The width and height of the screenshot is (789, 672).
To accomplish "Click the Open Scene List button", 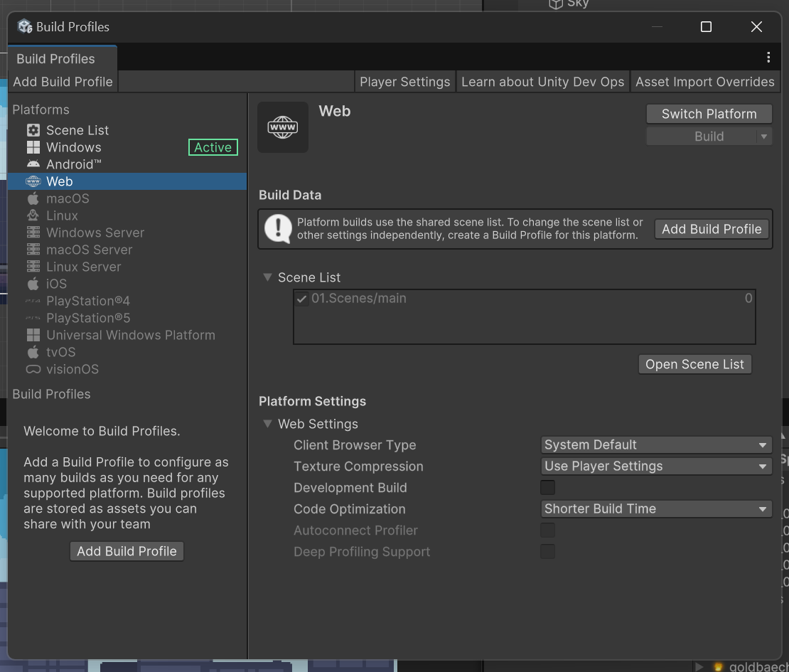I will [694, 364].
